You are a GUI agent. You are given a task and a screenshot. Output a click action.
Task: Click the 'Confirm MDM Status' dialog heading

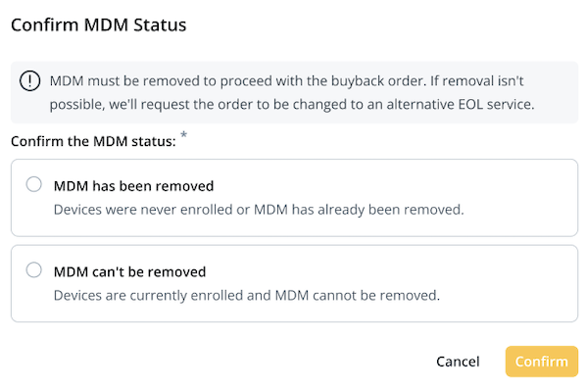click(99, 25)
